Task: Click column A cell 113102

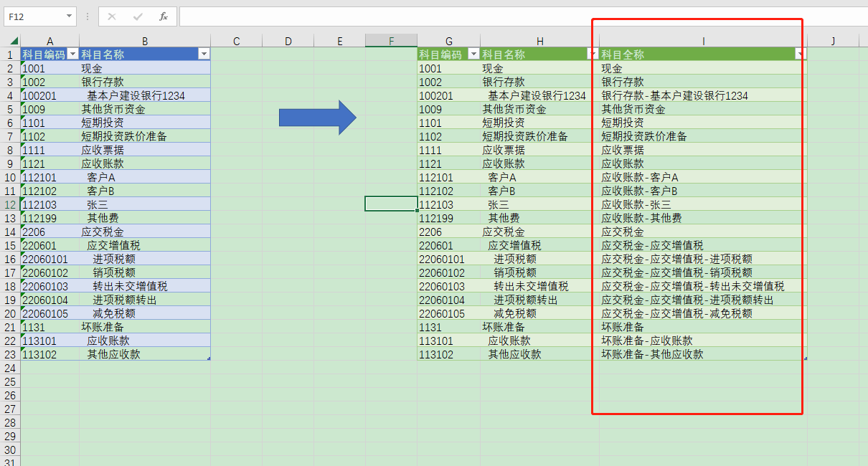Action: click(x=50, y=354)
